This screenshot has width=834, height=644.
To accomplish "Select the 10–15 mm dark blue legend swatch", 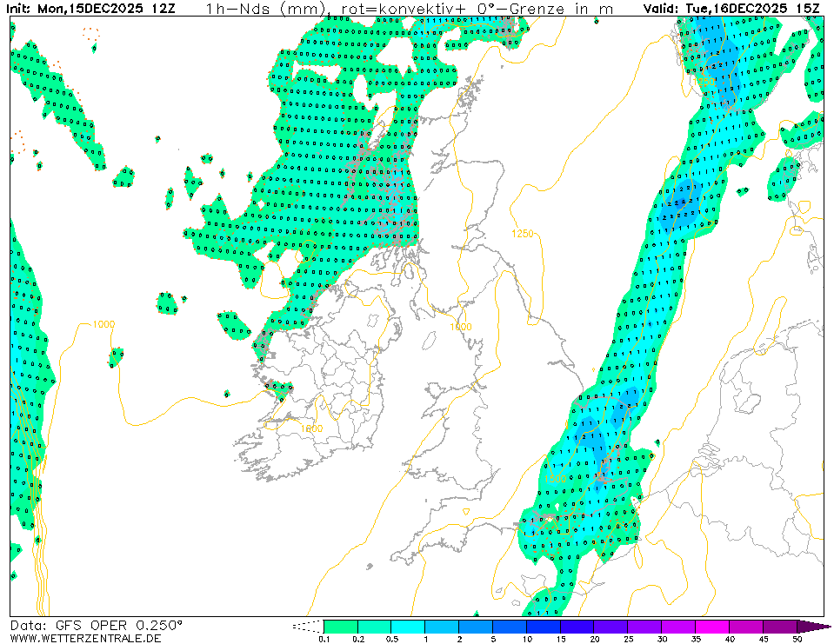I will pos(543,626).
